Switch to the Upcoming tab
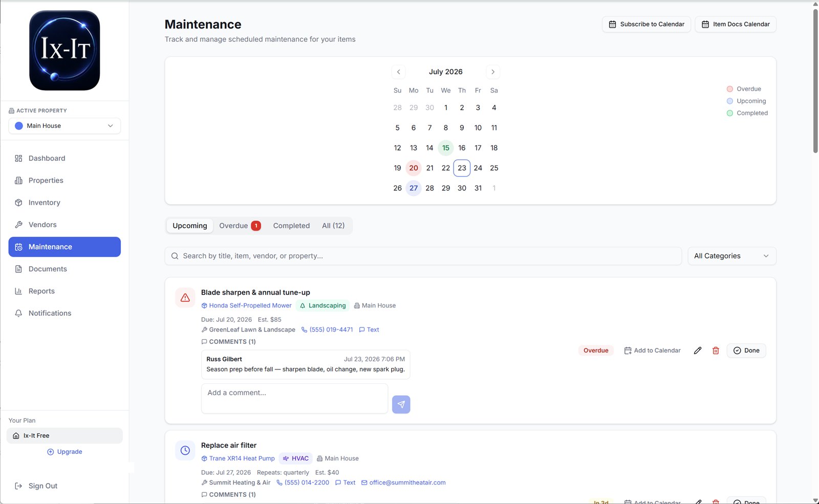Screen dimensions: 819x504 (x=190, y=226)
